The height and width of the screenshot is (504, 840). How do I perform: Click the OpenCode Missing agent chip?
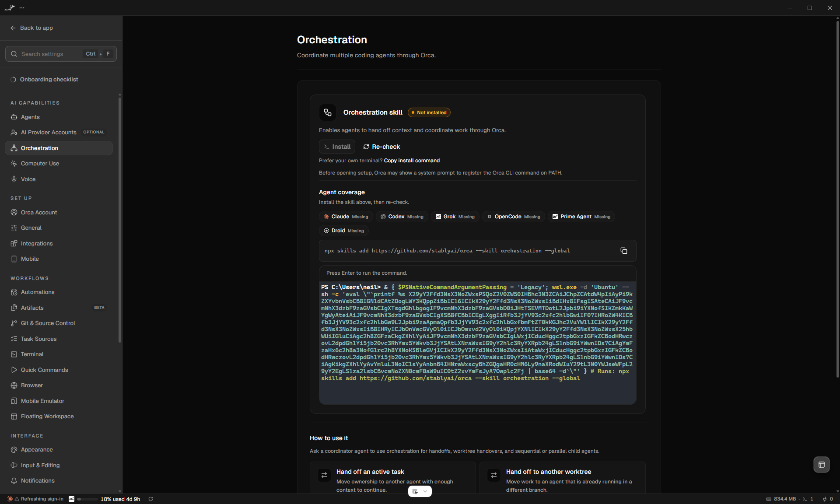(514, 217)
